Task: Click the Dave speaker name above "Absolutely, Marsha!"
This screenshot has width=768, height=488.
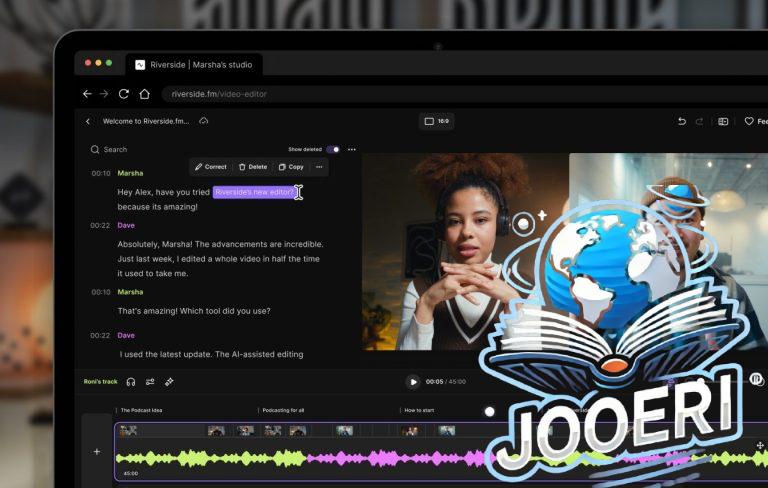Action: [126, 225]
